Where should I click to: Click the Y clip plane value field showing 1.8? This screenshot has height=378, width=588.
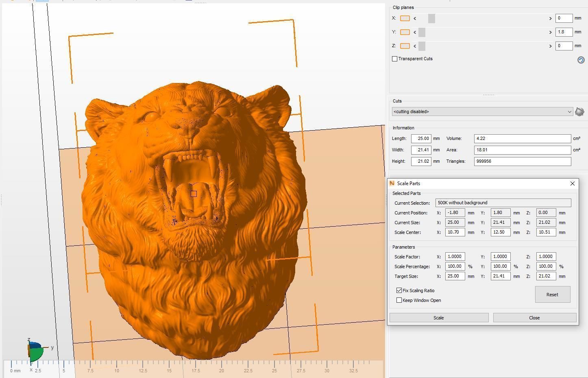point(564,32)
